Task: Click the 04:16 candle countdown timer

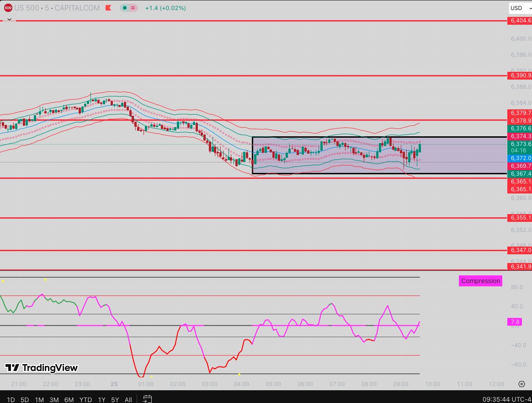Action: point(518,150)
